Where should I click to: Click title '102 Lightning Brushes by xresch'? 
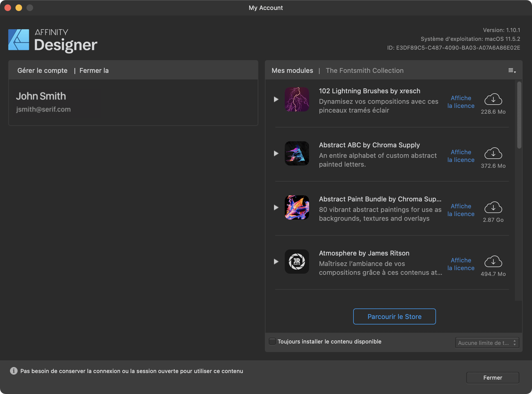coord(369,91)
